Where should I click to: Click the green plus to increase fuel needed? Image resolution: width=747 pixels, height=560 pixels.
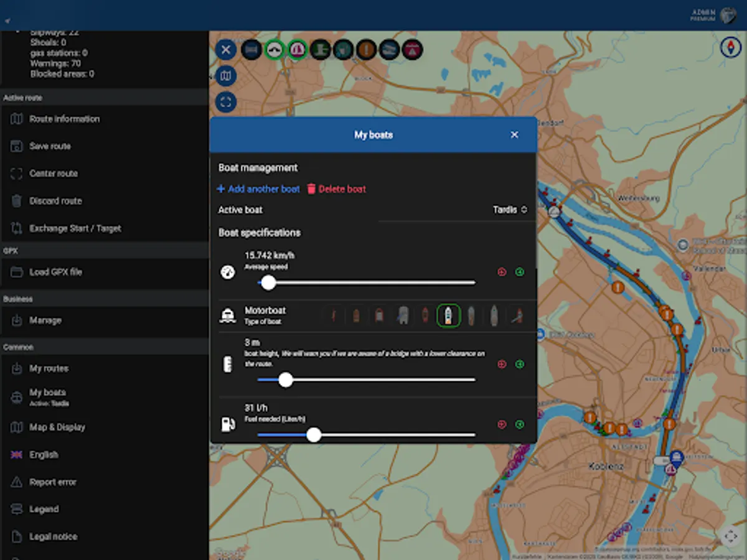pos(520,424)
